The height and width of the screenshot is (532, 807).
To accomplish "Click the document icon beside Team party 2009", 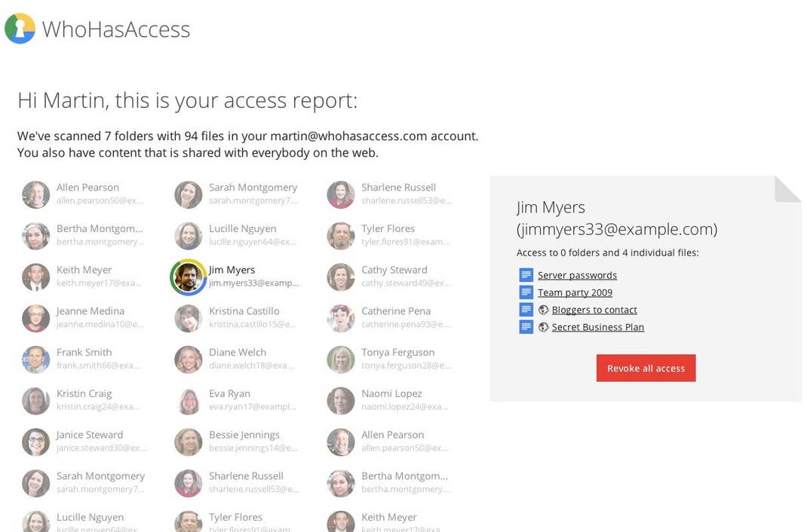I will (x=526, y=292).
